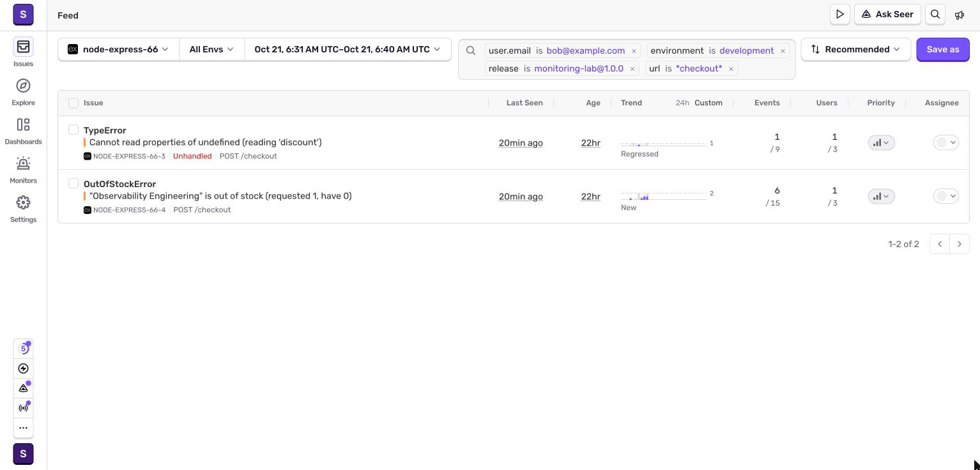Click the 'Observability Engineering' out of stock message
This screenshot has width=980, height=470.
pyautogui.click(x=220, y=196)
